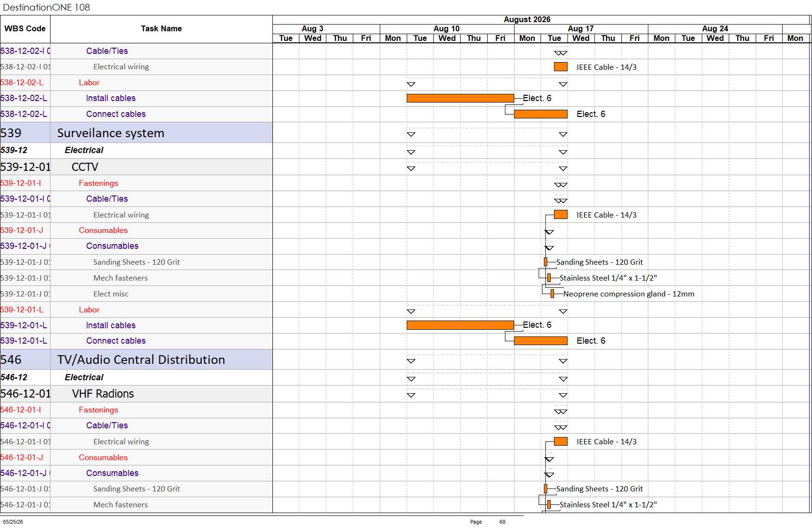Click the WBS Code column header
The width and height of the screenshot is (812, 528).
[25, 29]
